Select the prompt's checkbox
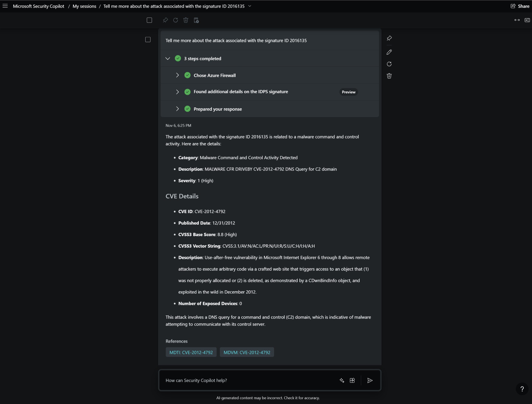Image resolution: width=532 pixels, height=404 pixels. click(148, 40)
